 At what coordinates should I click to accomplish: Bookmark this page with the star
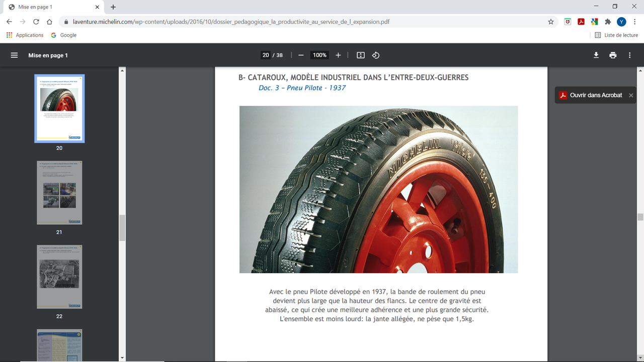551,22
